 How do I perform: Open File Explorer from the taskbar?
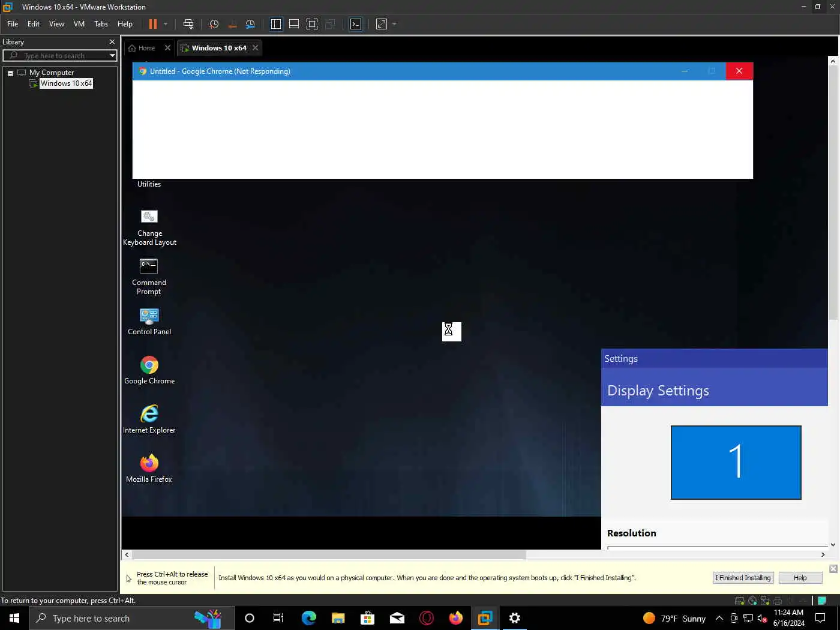click(x=338, y=618)
